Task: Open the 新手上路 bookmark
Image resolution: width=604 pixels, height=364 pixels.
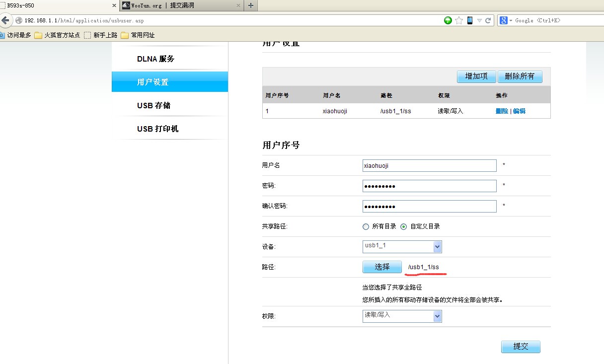Action: (101, 35)
